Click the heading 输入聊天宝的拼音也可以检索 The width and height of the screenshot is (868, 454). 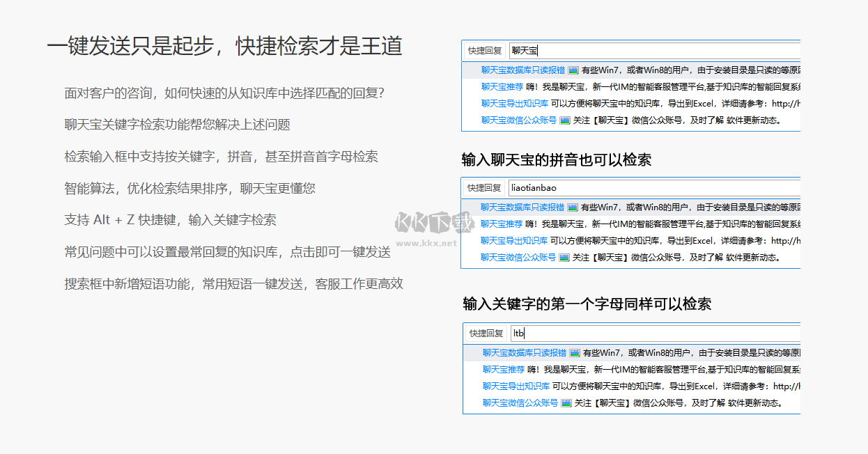tap(557, 160)
